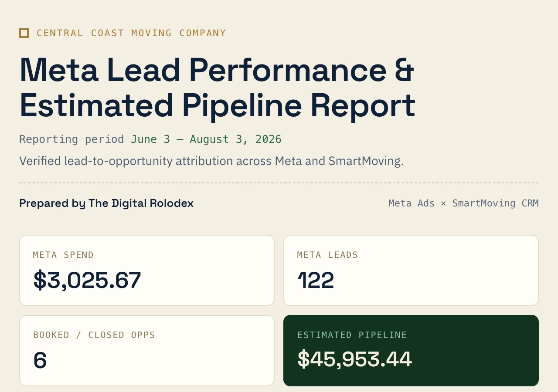The image size is (558, 392).
Task: Click the 'META LEADS' card label
Action: [327, 255]
